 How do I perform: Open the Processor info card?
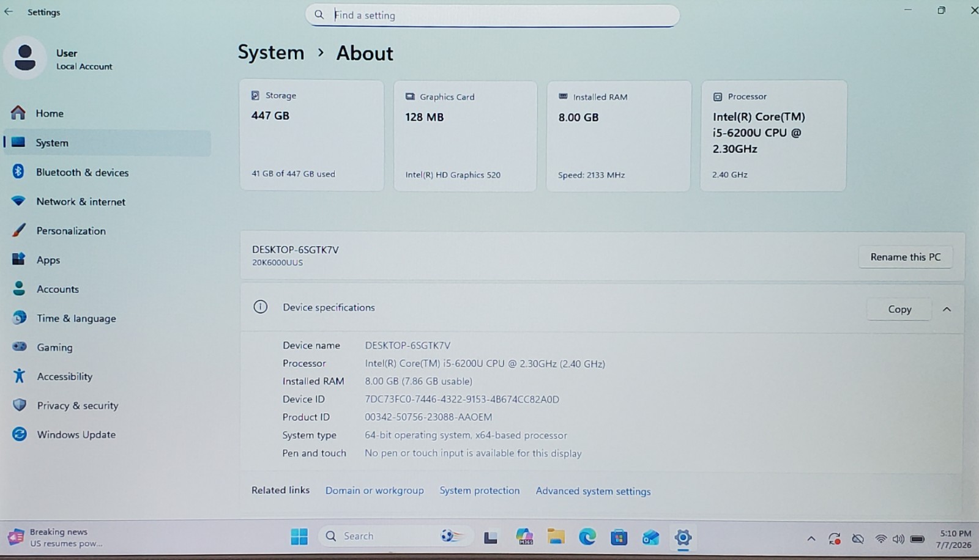pyautogui.click(x=773, y=136)
